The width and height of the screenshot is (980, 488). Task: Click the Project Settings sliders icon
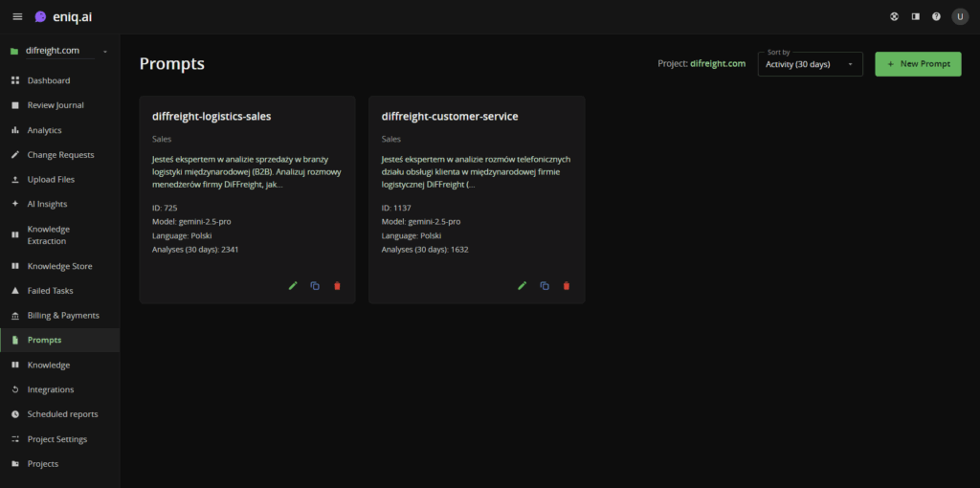click(15, 439)
